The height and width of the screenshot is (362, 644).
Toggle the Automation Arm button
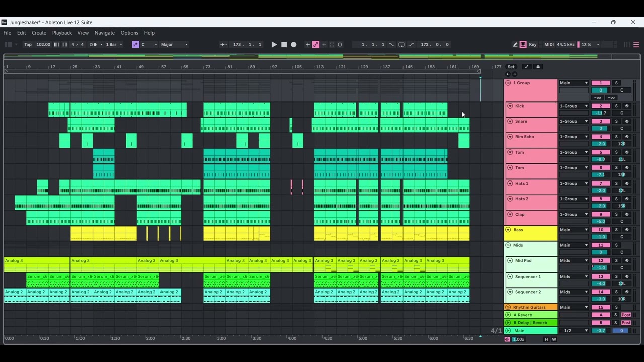click(316, 44)
